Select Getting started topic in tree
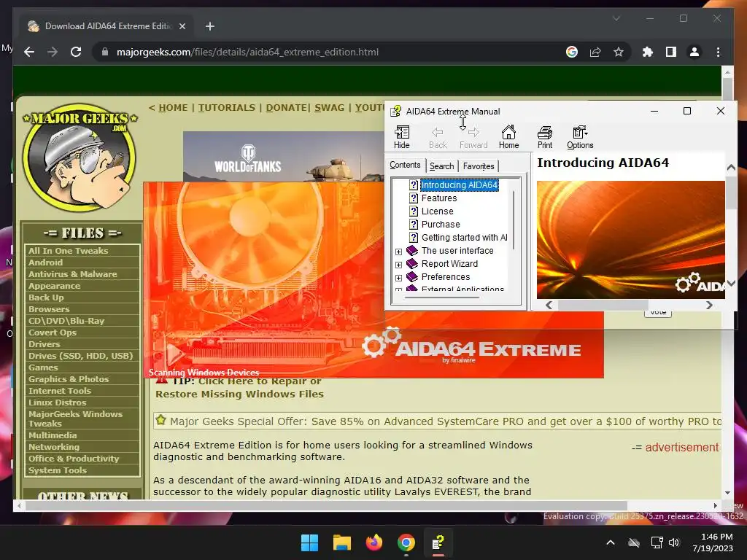This screenshot has width=747, height=560. coord(464,237)
